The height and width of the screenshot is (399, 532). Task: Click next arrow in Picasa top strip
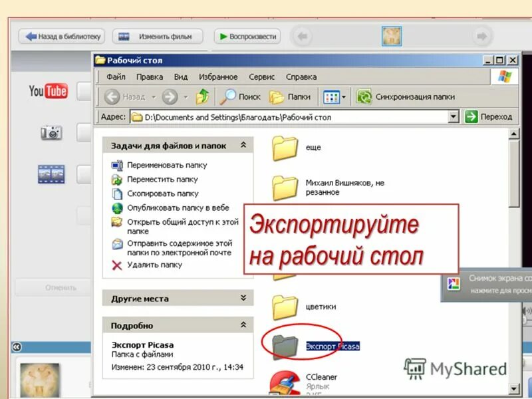click(x=481, y=36)
